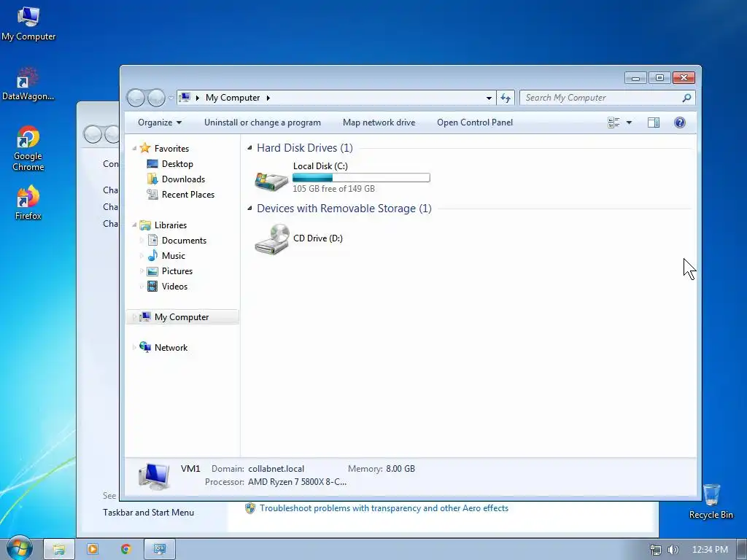Select Network in navigation pane
747x560 pixels.
point(171,348)
